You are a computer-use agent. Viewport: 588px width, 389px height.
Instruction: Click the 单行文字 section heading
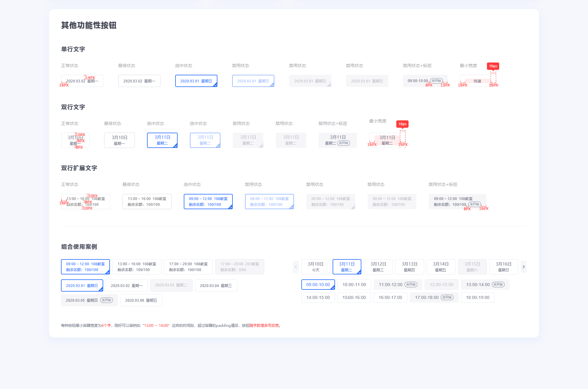pos(73,49)
